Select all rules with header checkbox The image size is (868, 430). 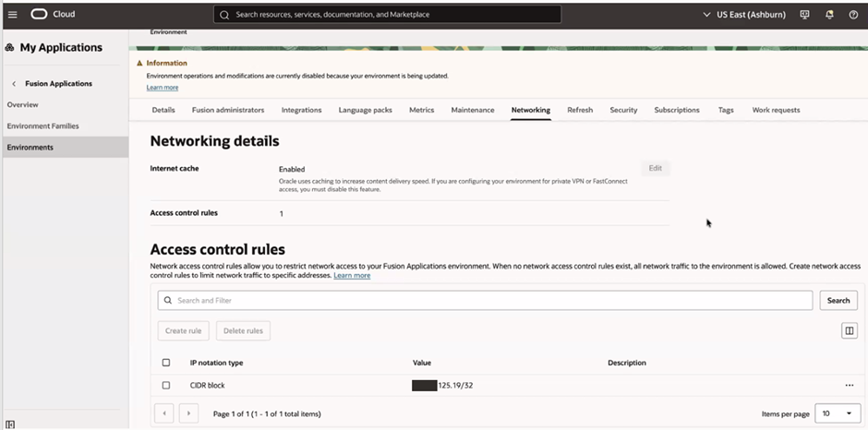166,363
